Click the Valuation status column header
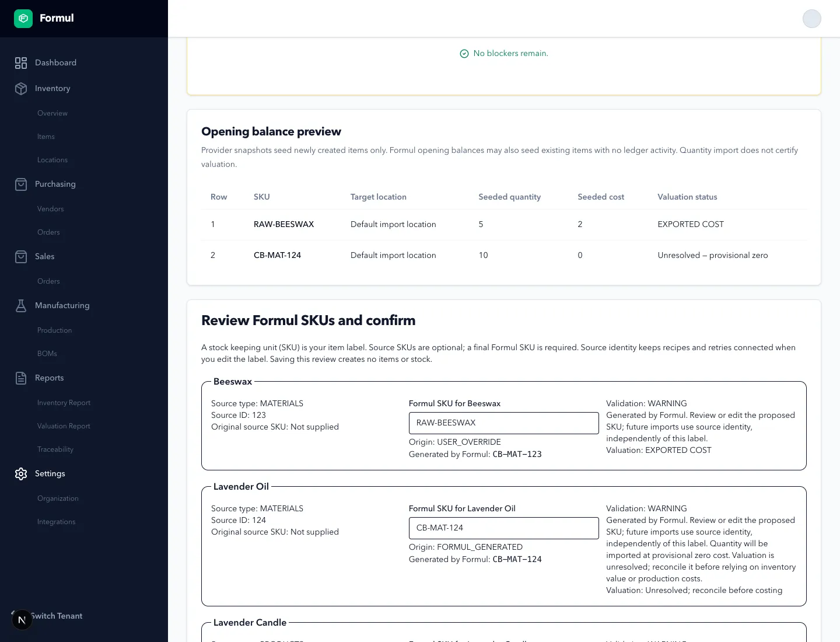This screenshot has height=642, width=840. (x=687, y=197)
